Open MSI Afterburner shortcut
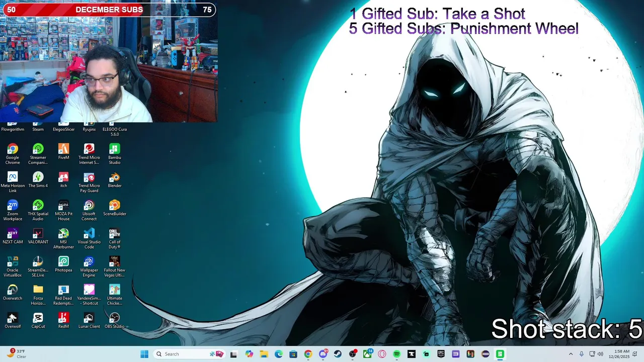 coord(63,238)
